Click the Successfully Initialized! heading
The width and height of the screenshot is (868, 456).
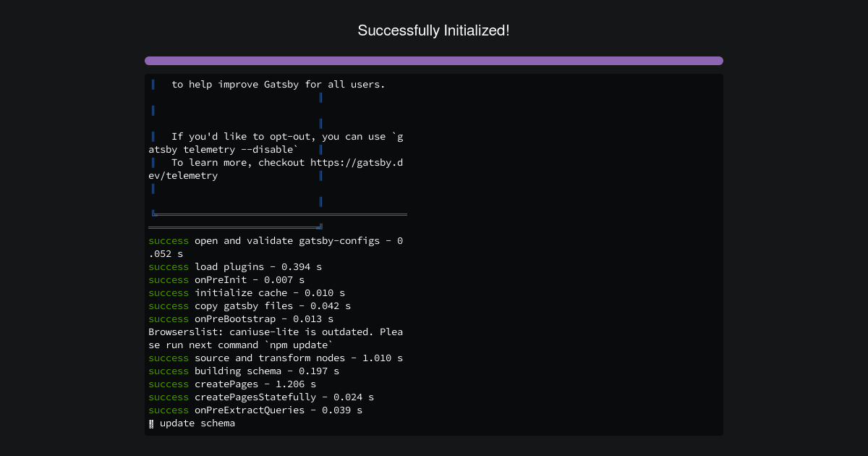click(x=434, y=30)
